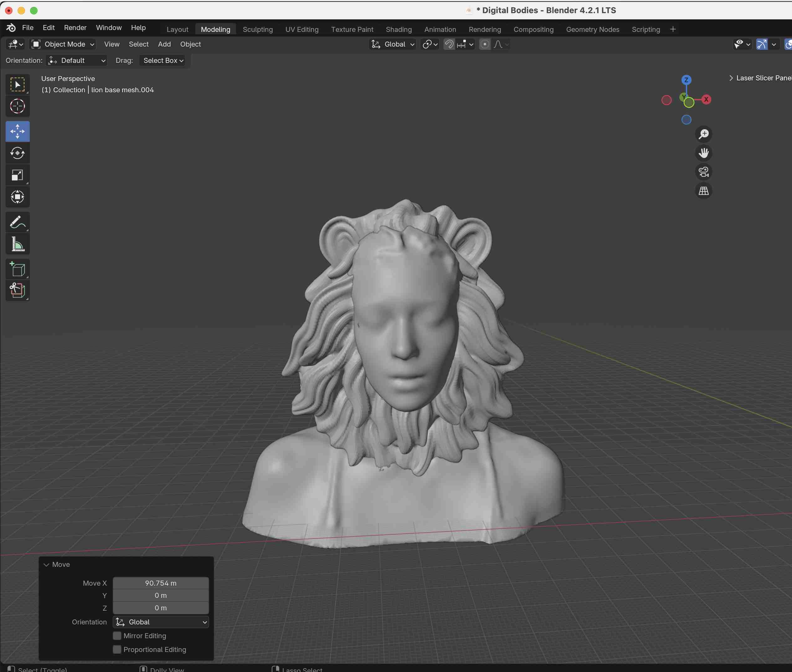
Task: Switch to the Layout workspace tab
Action: (x=177, y=29)
